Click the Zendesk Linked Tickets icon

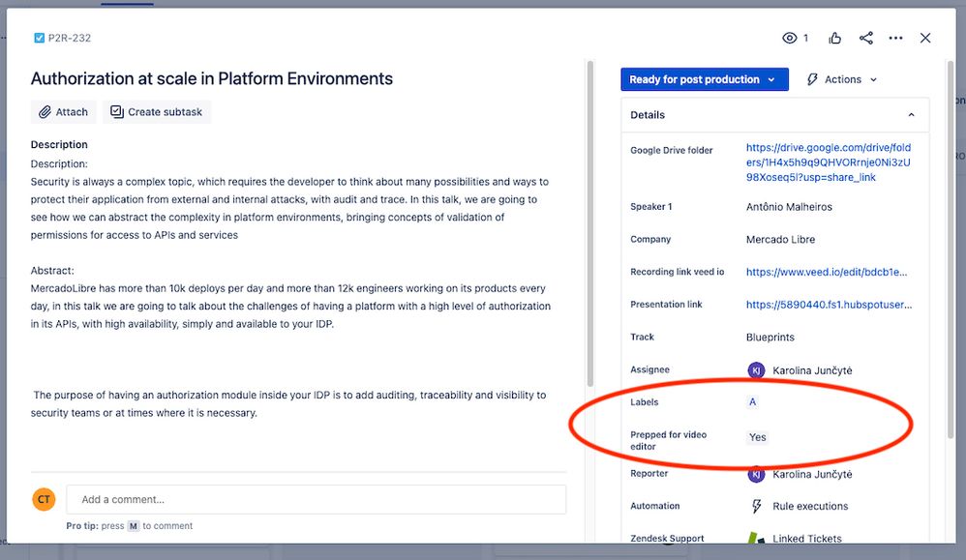756,537
